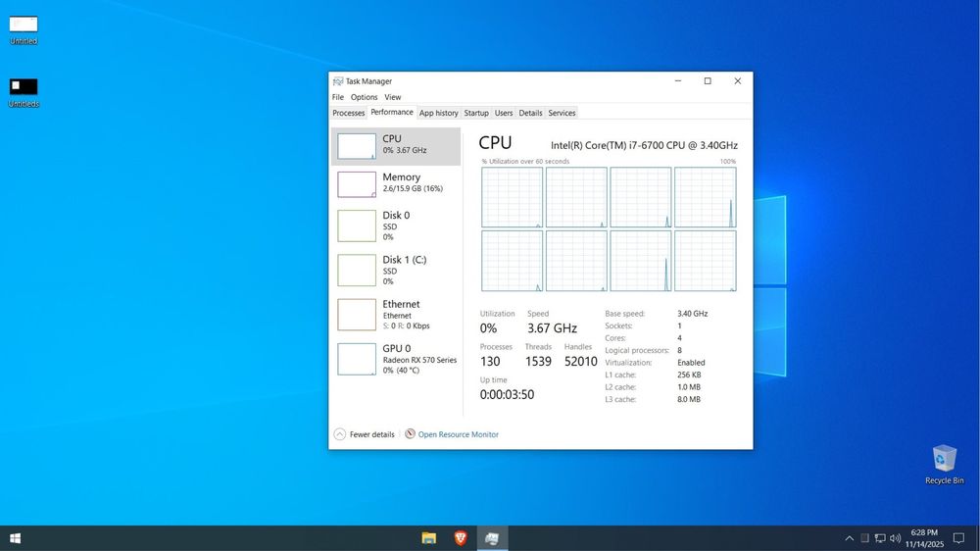Click the Base speed 3.40 GHz value

693,314
